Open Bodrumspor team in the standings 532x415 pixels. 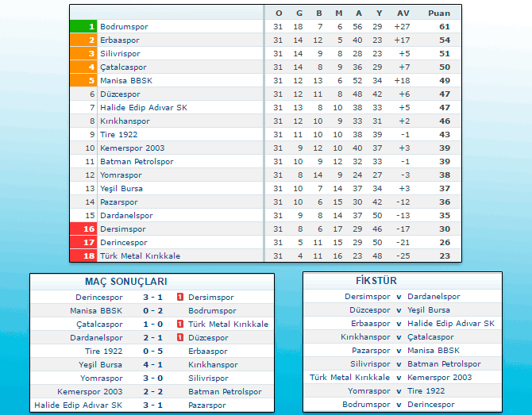coord(124,26)
